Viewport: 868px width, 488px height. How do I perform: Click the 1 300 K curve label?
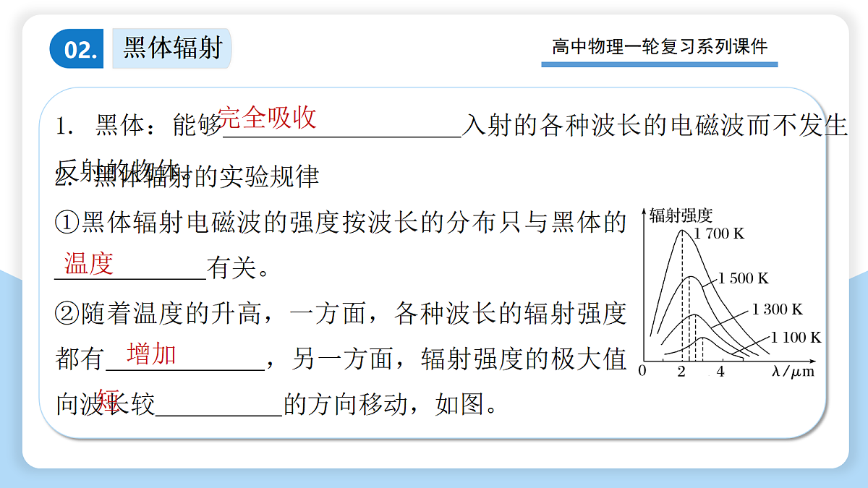pos(778,310)
